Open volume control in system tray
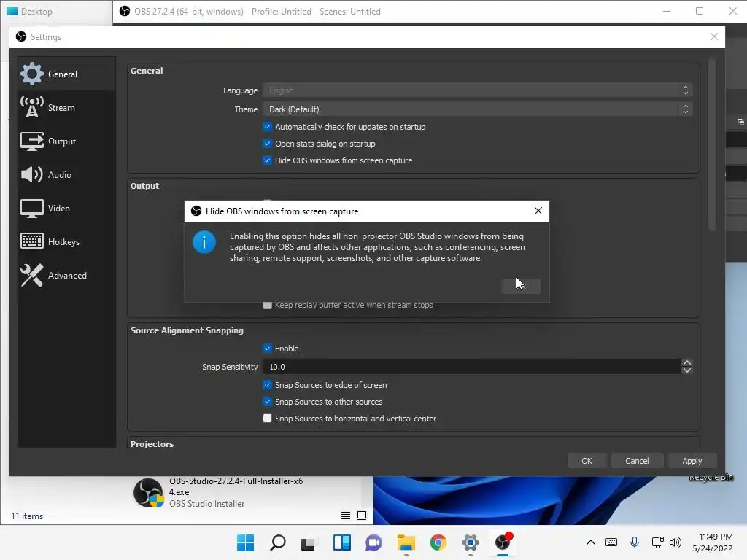747x560 pixels. (x=676, y=542)
